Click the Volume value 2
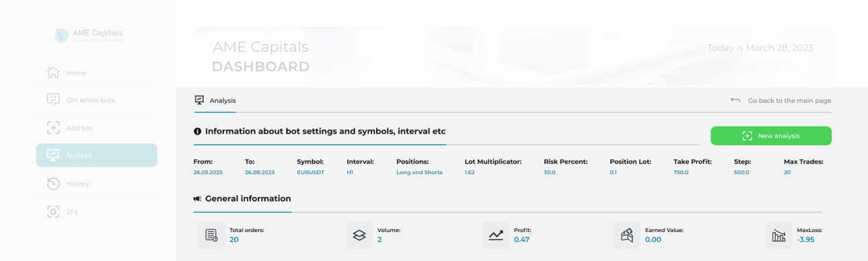Screen dimensions: 868x261 [379, 239]
